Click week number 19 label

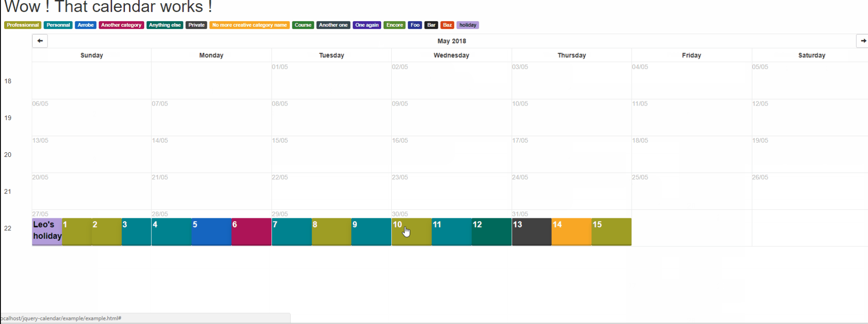[x=8, y=118]
